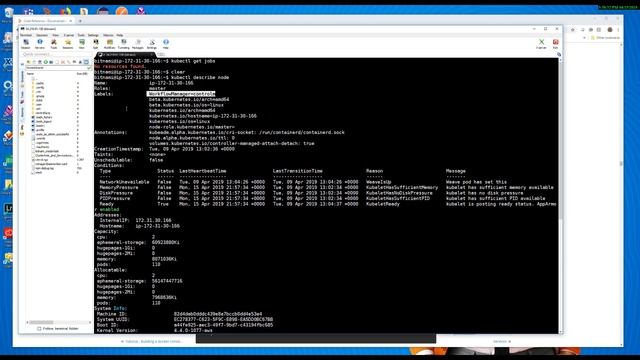Select the .bash_logout file
This screenshot has width=640, height=360.
[x=43, y=121]
